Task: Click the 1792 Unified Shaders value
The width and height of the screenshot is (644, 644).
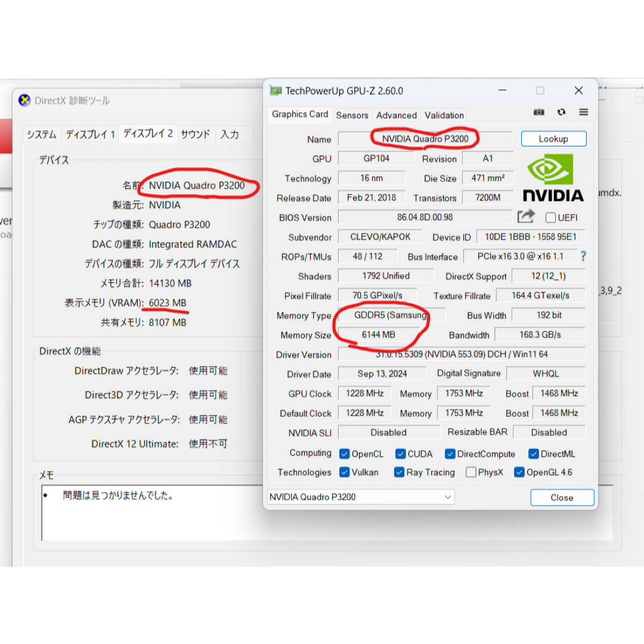Action: [x=386, y=276]
